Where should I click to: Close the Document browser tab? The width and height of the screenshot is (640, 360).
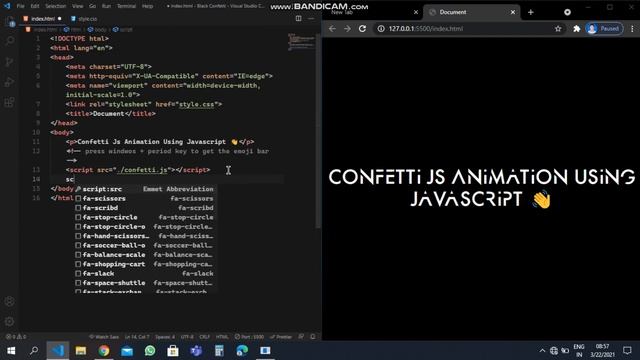pyautogui.click(x=513, y=12)
